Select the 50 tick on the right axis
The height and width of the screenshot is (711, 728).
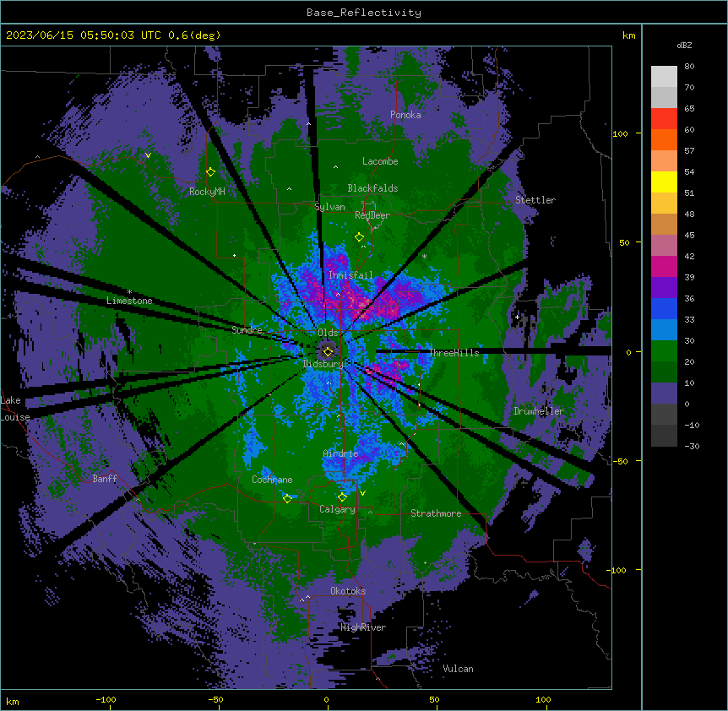point(624,242)
